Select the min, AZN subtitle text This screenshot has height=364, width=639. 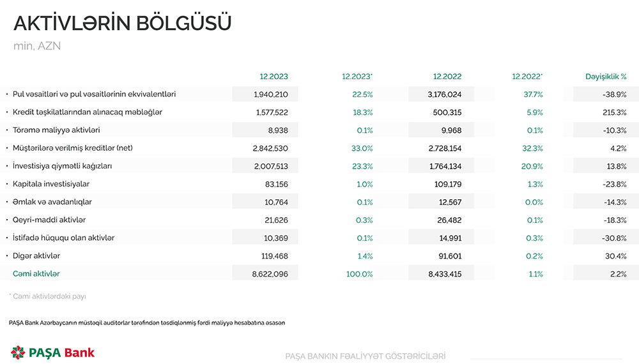[x=37, y=46]
